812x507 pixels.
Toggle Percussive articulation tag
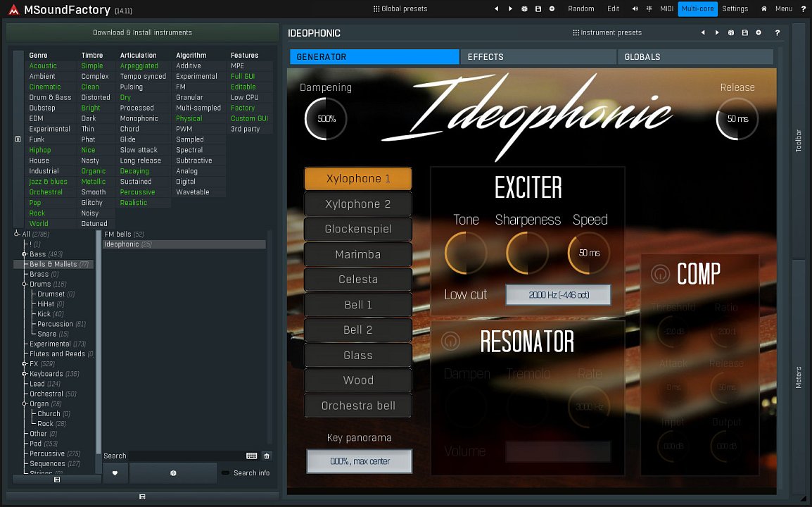click(x=137, y=192)
